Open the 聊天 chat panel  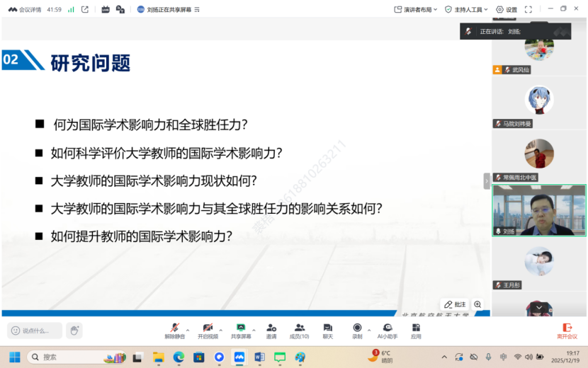(327, 330)
